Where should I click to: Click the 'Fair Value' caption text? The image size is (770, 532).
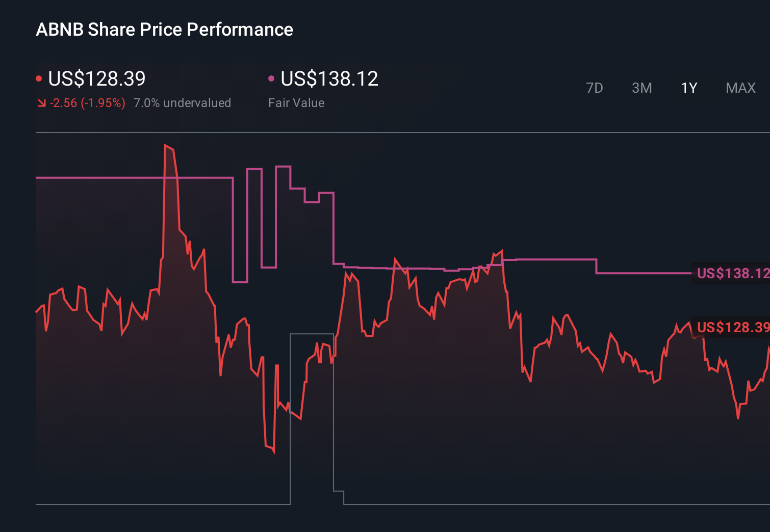tap(296, 102)
